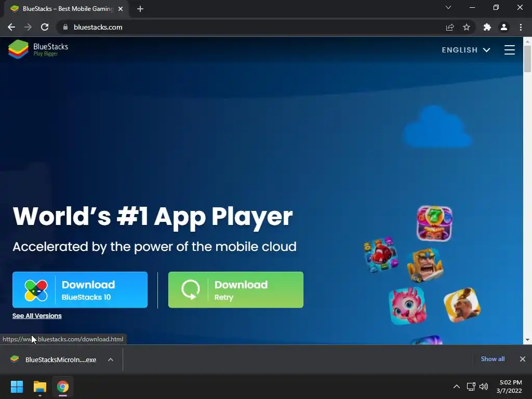
Task: Expand the ENGLISH language dropdown
Action: coord(466,50)
